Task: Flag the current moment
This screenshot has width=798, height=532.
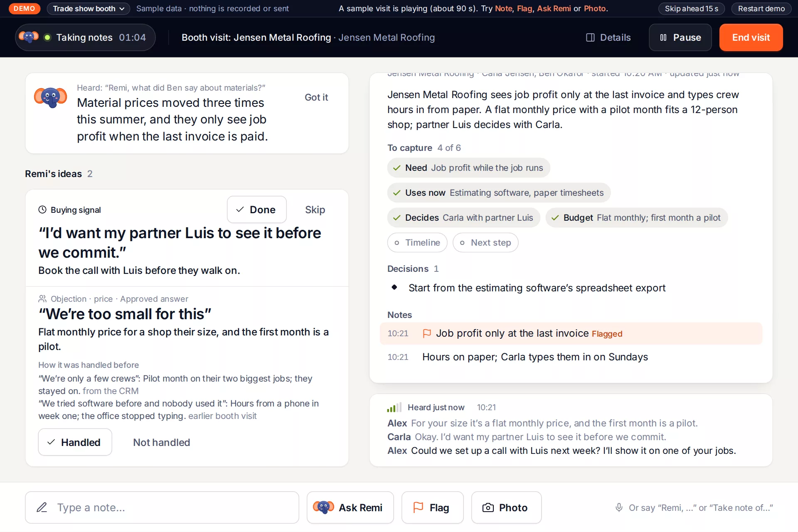Action: click(x=432, y=507)
